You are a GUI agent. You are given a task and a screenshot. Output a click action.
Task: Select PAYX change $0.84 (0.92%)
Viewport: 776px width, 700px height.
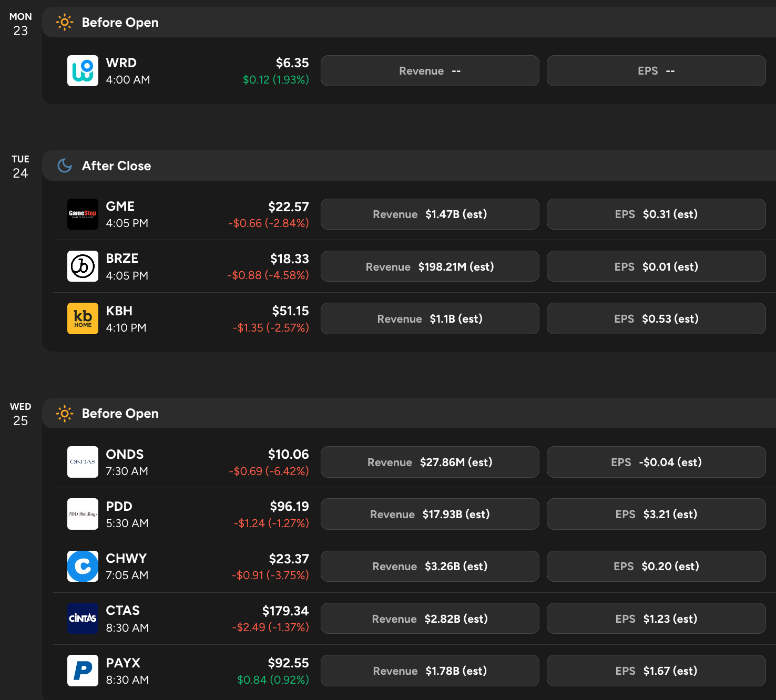click(273, 680)
